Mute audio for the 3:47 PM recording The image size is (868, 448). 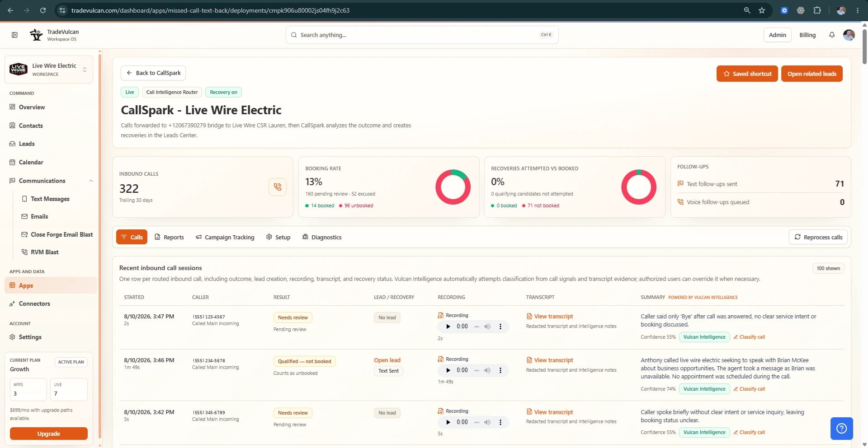[x=487, y=327]
